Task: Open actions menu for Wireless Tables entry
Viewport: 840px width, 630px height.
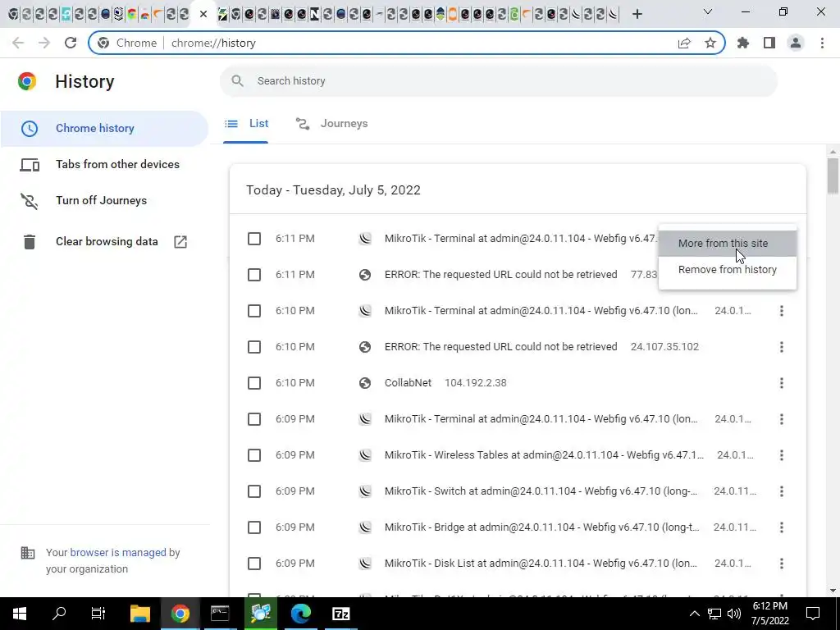Action: 782,455
